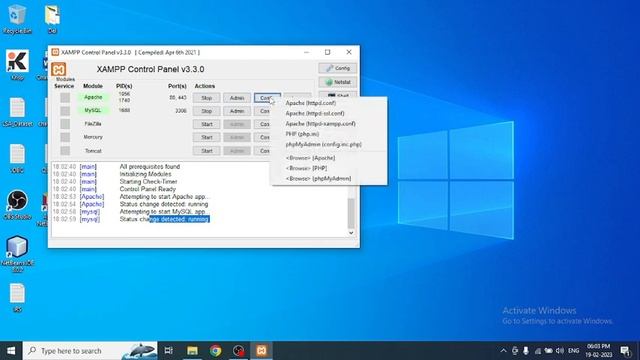Open Task View on the taskbar
The height and width of the screenshot is (360, 640).
pos(169,351)
